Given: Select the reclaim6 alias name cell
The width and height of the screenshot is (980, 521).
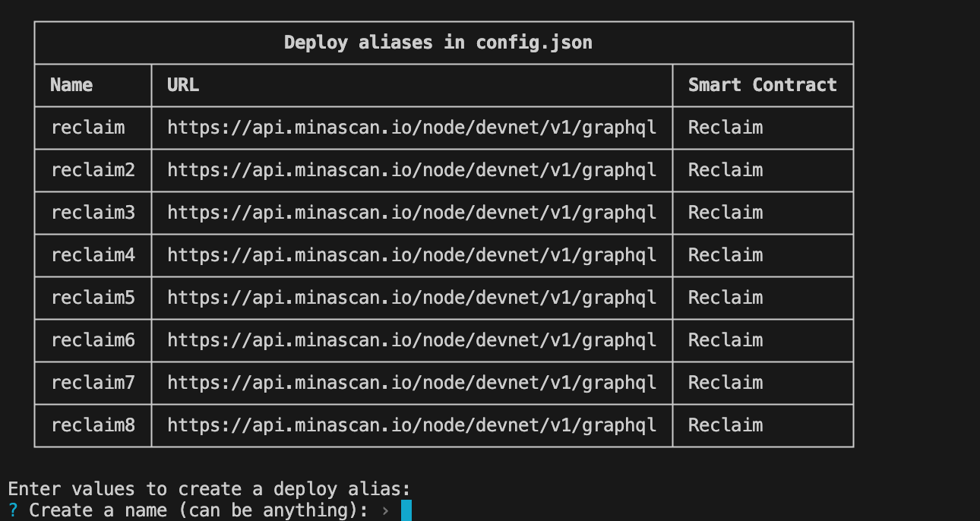Looking at the screenshot, I should click(x=93, y=340).
